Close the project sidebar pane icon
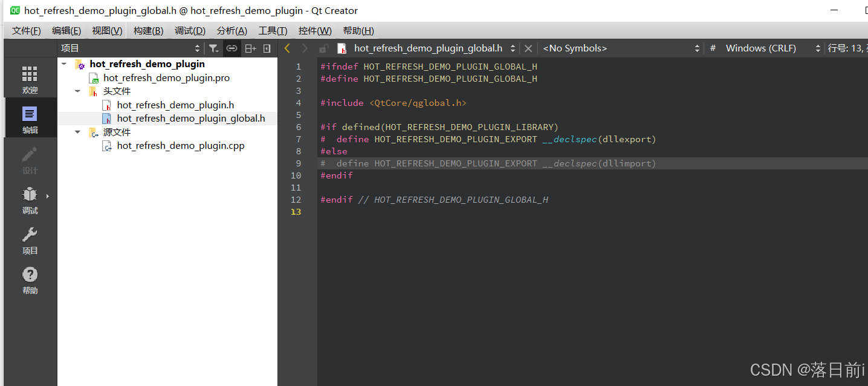The width and height of the screenshot is (868, 386). pyautogui.click(x=267, y=48)
